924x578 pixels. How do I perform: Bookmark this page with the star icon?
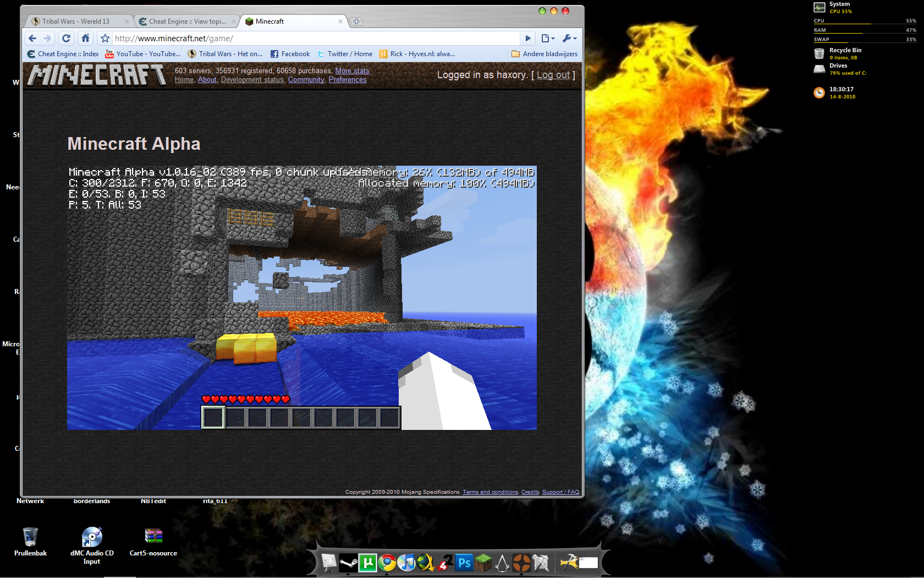(105, 39)
